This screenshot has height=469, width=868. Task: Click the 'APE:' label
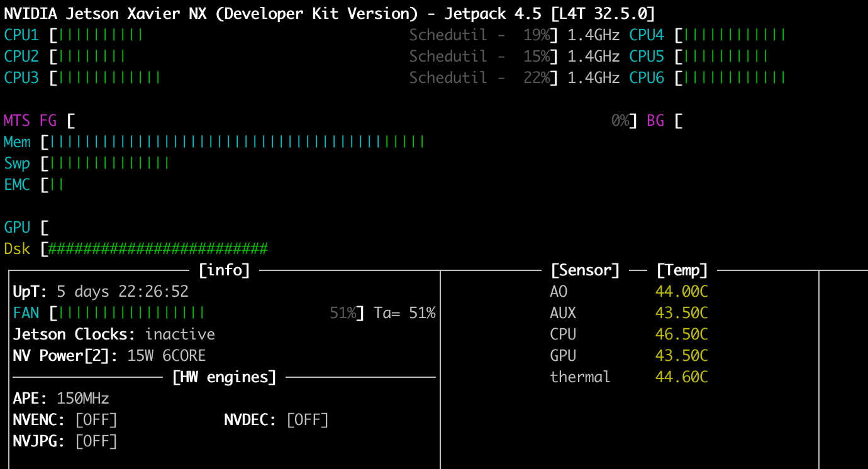pos(30,399)
